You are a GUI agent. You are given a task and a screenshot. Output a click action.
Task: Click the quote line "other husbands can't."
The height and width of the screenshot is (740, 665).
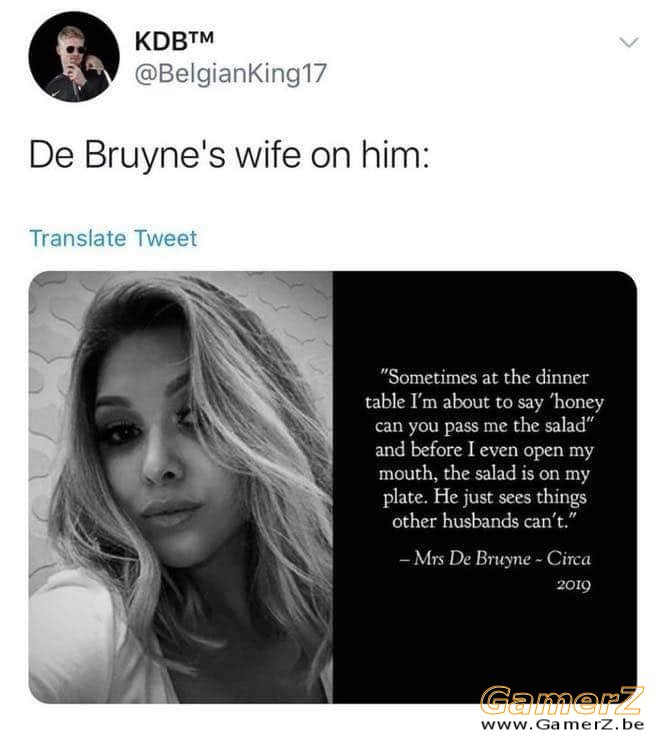pyautogui.click(x=484, y=521)
